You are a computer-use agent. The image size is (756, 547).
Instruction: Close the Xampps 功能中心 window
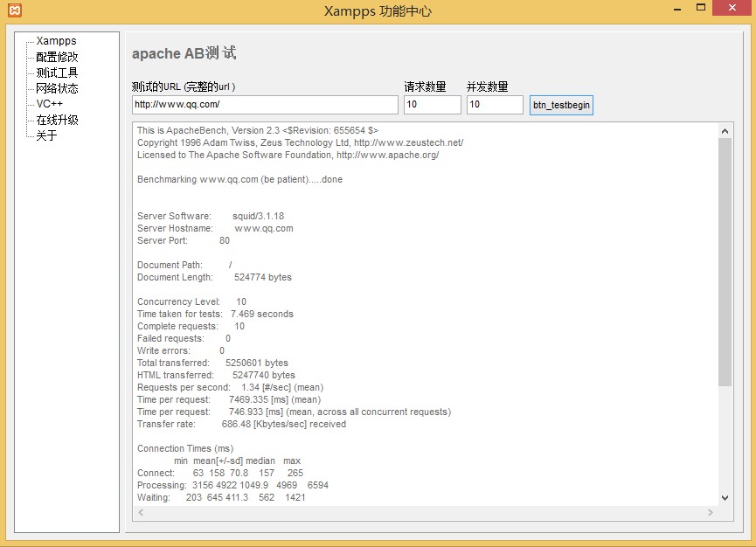[x=732, y=8]
